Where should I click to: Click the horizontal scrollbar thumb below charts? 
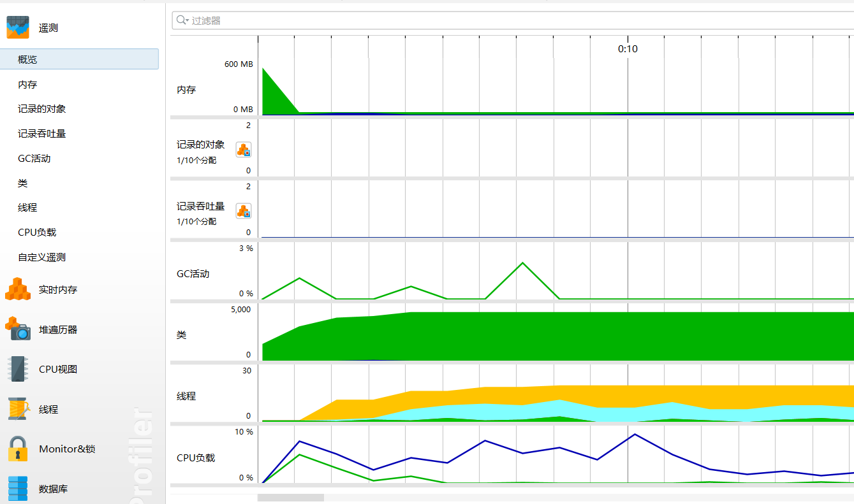click(x=291, y=498)
